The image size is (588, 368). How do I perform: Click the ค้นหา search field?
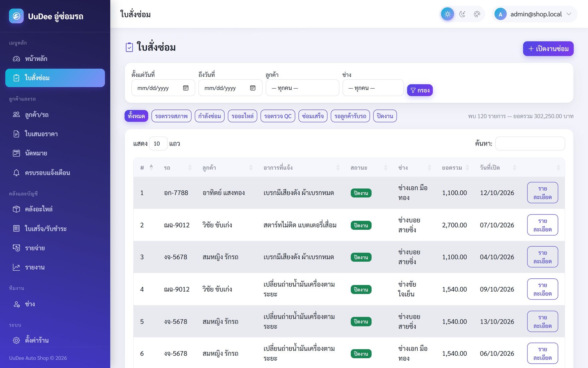[x=530, y=144]
